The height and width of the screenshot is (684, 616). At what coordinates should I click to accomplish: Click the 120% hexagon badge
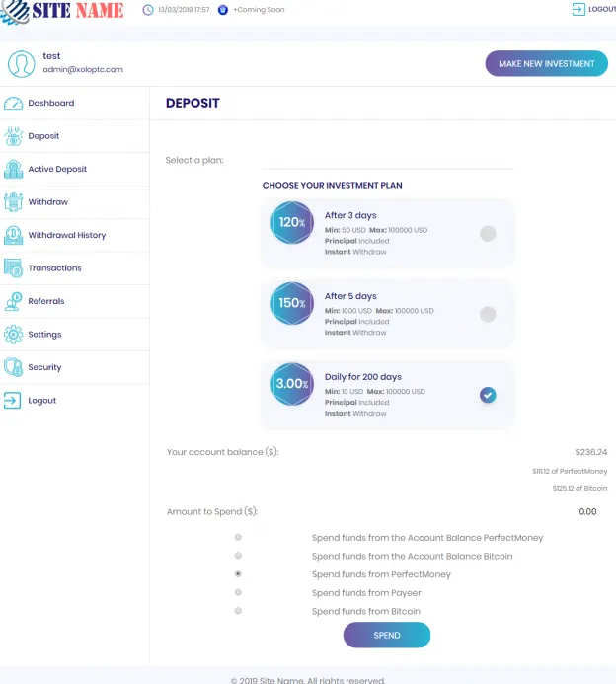tap(292, 222)
